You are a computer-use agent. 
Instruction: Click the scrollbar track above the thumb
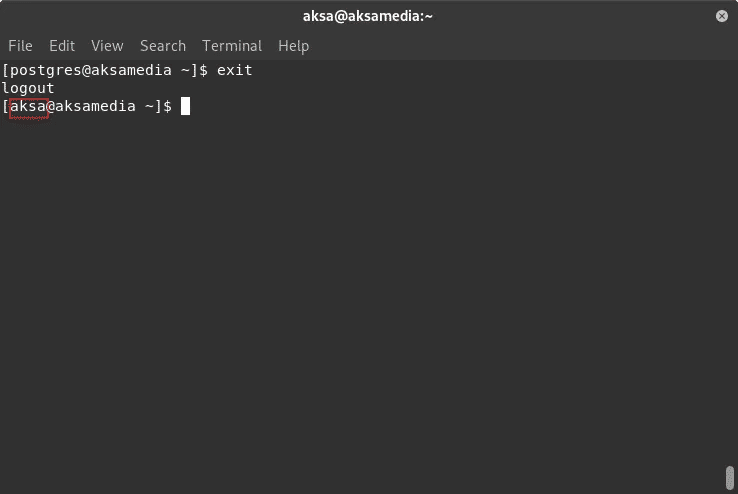730,263
